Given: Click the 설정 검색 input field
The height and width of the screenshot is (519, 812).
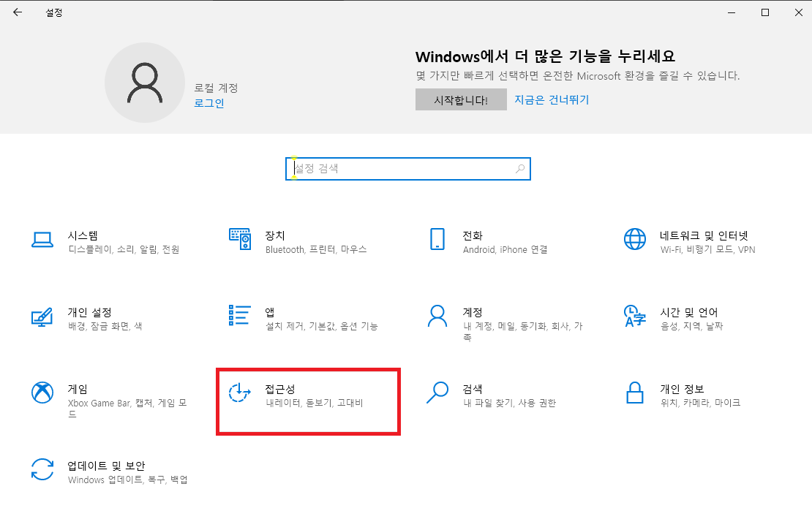Looking at the screenshot, I should pos(408,169).
